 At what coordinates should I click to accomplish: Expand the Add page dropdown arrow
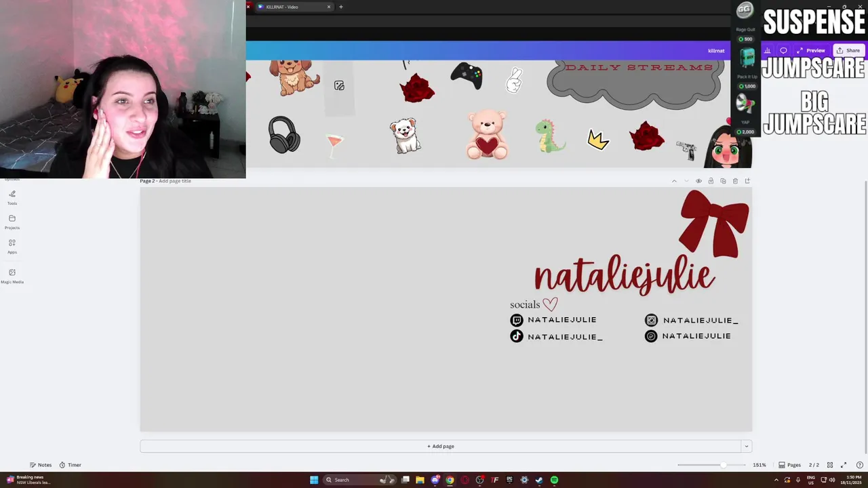pyautogui.click(x=746, y=446)
